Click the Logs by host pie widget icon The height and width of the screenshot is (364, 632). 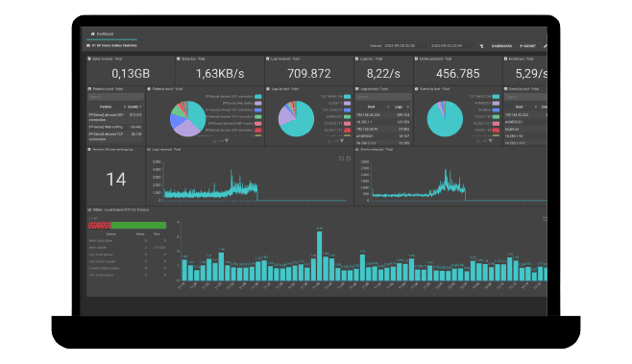(x=268, y=89)
